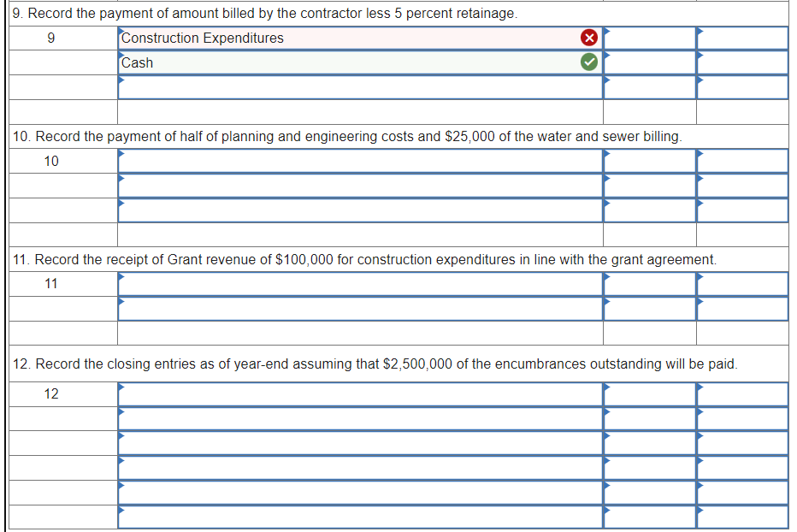Select the Cash account field in entry 9
797x532 pixels.
click(x=342, y=62)
